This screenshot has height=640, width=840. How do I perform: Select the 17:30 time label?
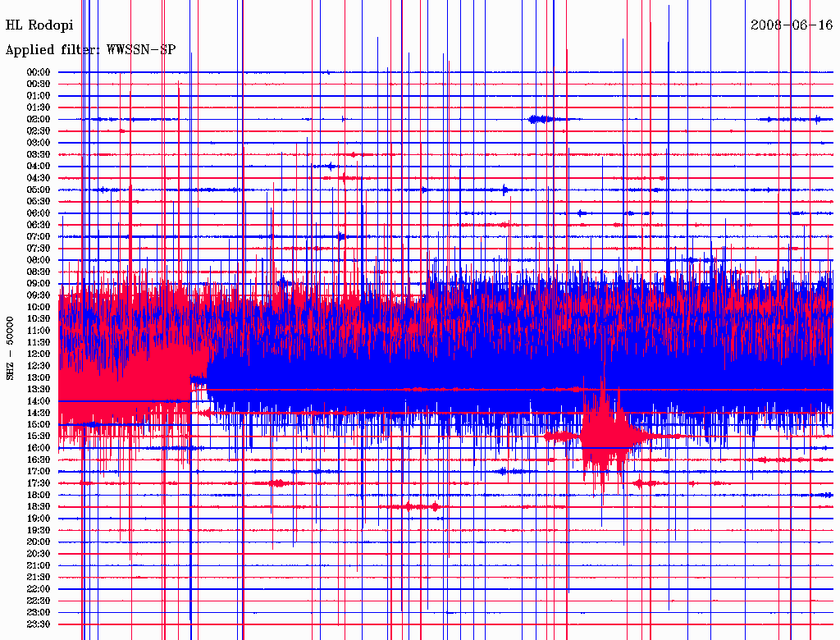tap(39, 483)
